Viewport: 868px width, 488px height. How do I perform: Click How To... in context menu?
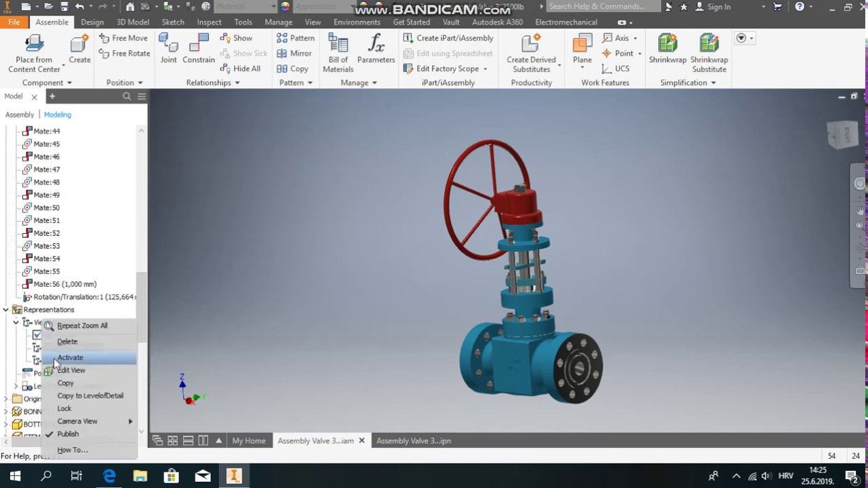pyautogui.click(x=72, y=450)
